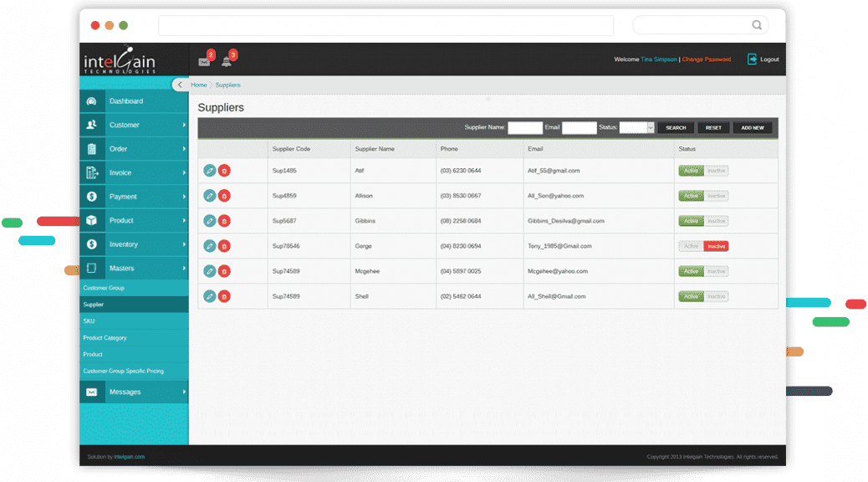This screenshot has width=868, height=482.
Task: Edit supplier Sup1485 with the pencil icon
Action: 209,171
